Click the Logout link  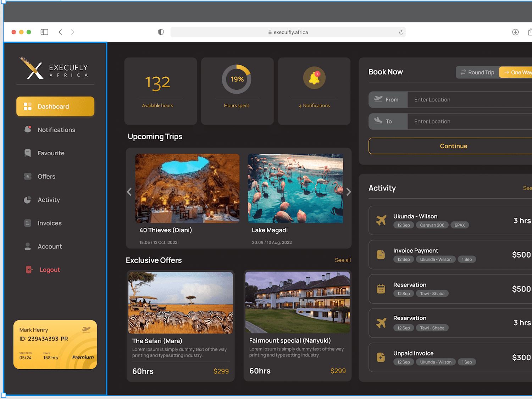tap(50, 270)
